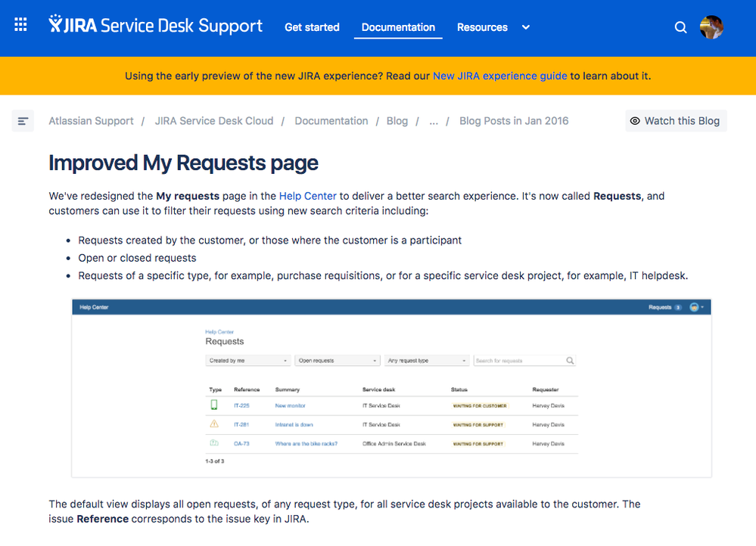This screenshot has height=546, width=756.
Task: Open the Get started tab
Action: tap(312, 27)
